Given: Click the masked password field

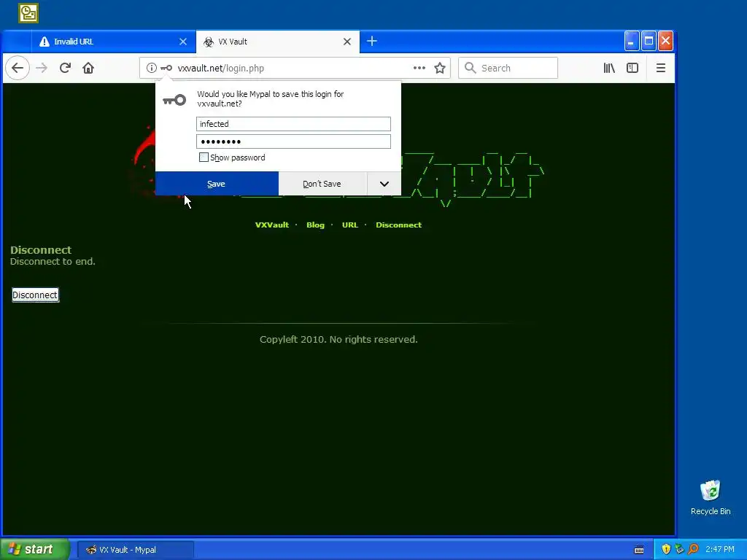Looking at the screenshot, I should [293, 141].
